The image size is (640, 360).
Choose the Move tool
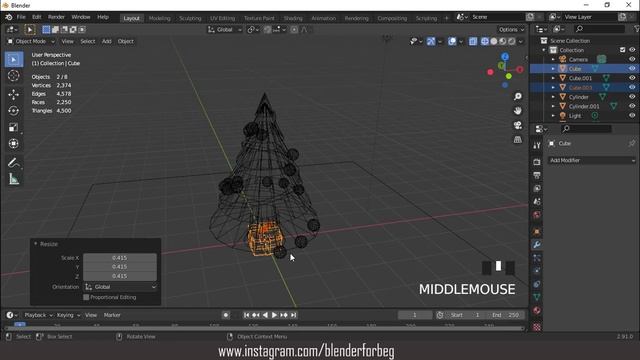coord(13,95)
